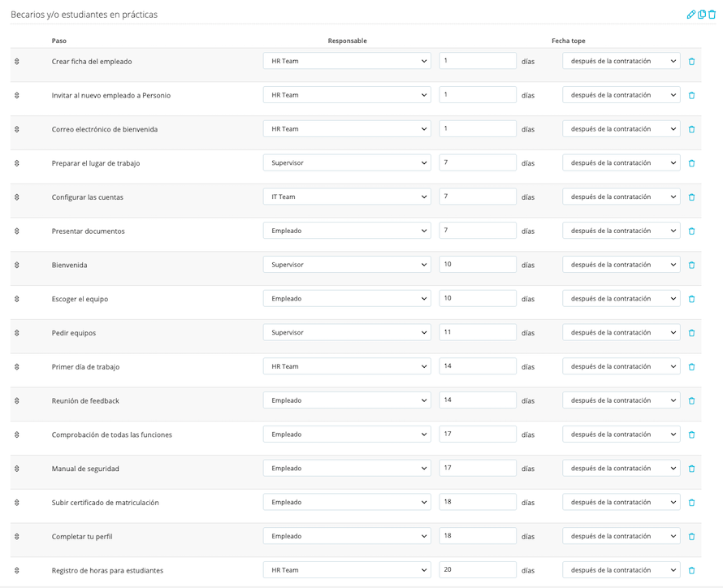Click days field for 'Manual de seguridad'
723x588 pixels.
478,468
